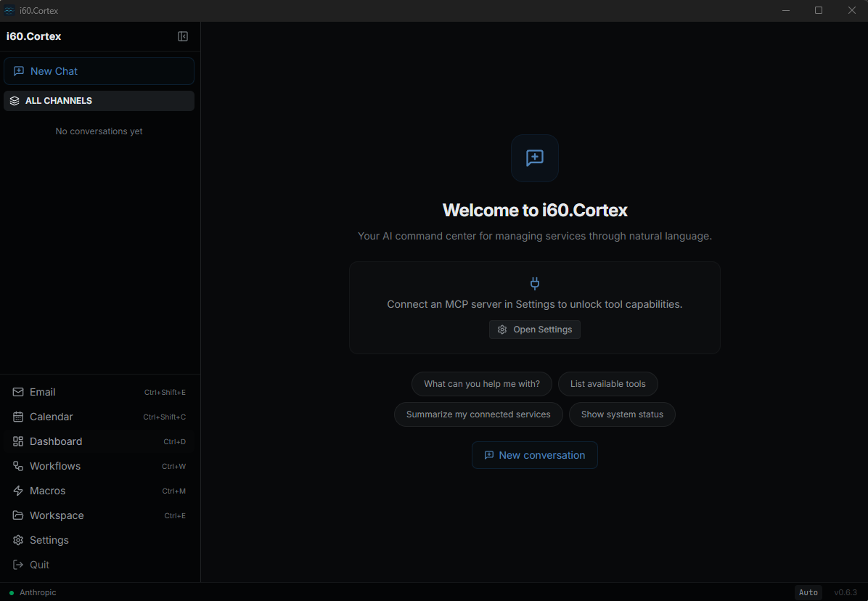Open the Workspace folder icon
The image size is (868, 601).
click(x=17, y=515)
